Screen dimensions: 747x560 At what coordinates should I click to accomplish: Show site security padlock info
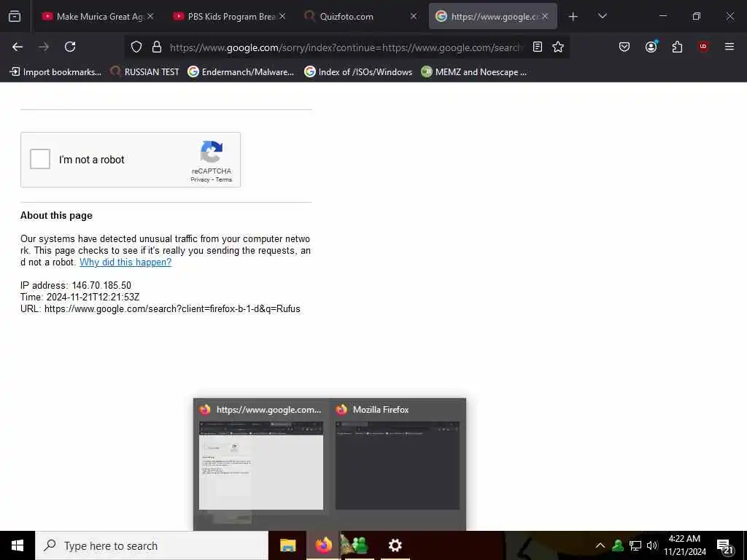157,47
